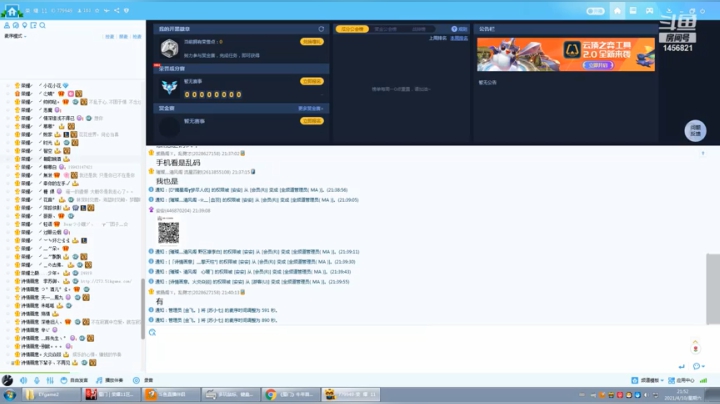Click yellow button beside the silver medal
The height and width of the screenshot is (404, 720).
pyautogui.click(x=312, y=41)
